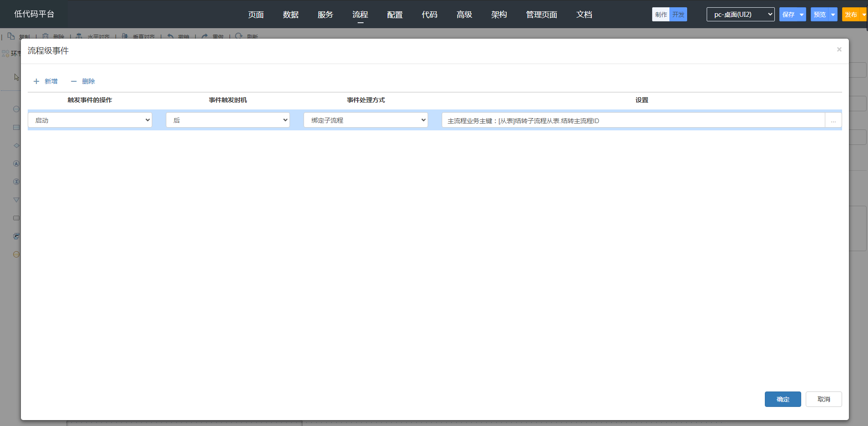Image resolution: width=868 pixels, height=426 pixels.
Task: Expand the 事件触发时机 dropdown showing 后
Action: click(228, 120)
